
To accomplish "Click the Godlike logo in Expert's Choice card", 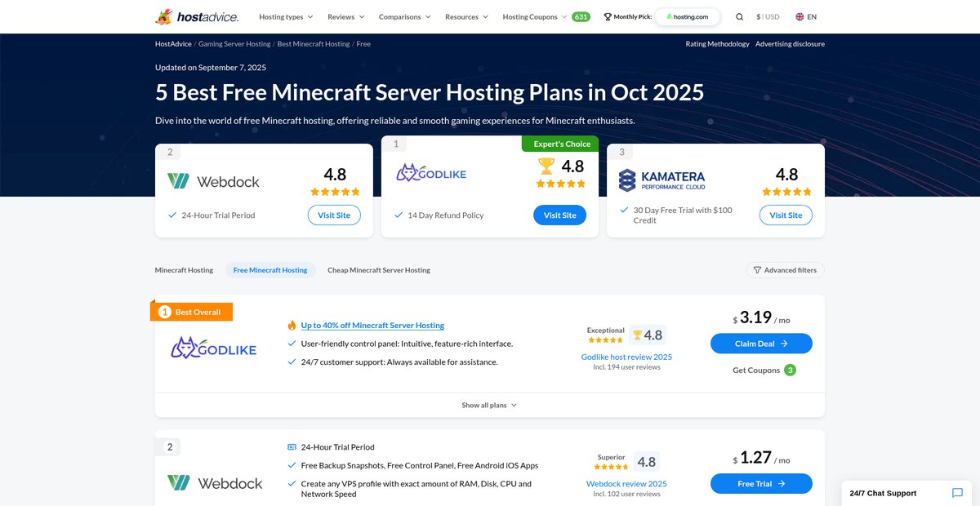I will point(431,173).
